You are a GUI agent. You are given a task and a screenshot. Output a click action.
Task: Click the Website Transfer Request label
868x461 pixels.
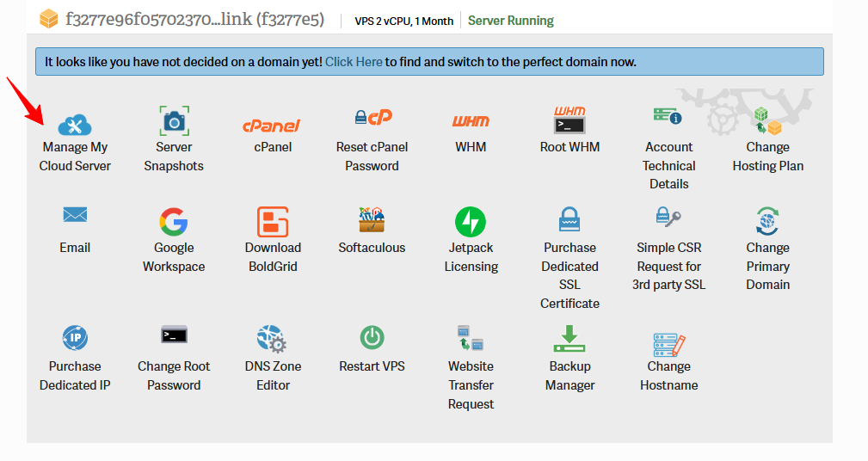pos(471,385)
